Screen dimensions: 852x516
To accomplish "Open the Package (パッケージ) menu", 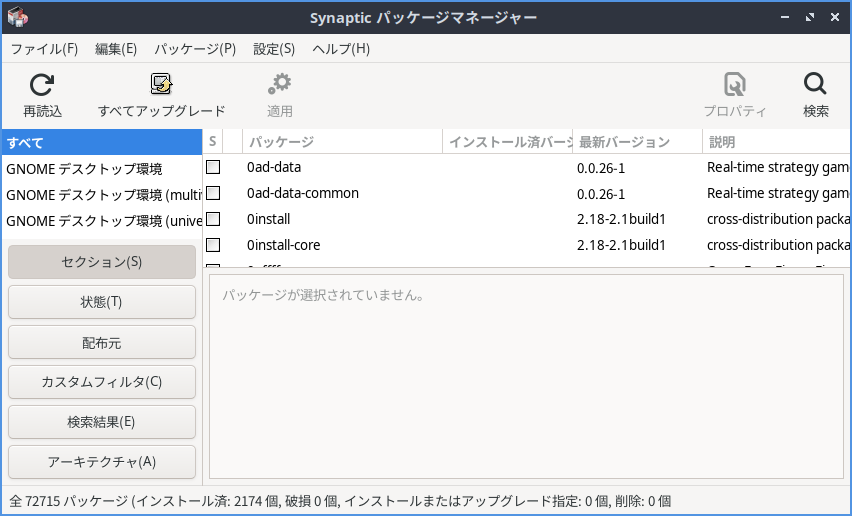I will point(195,49).
